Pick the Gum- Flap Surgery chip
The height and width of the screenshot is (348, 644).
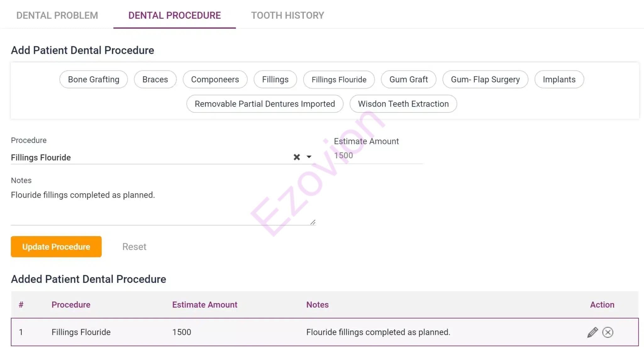click(485, 80)
